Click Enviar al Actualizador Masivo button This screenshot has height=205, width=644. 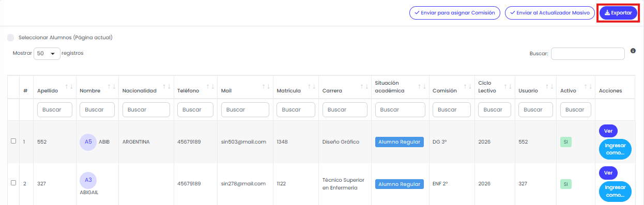click(549, 13)
